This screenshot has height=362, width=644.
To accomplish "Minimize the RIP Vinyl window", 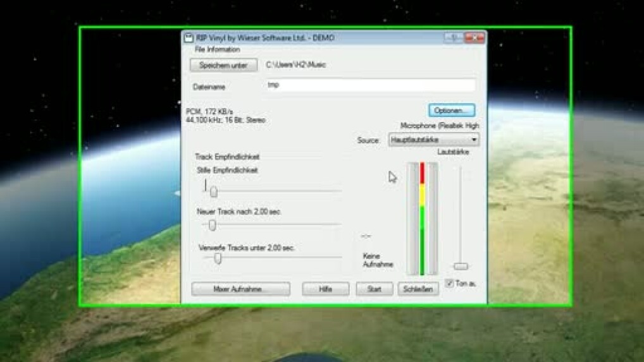I will 449,38.
